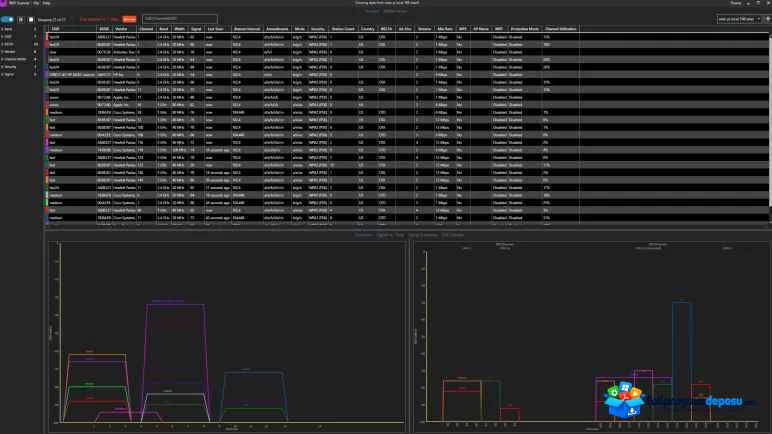Sort by the WPS column header

coord(463,29)
